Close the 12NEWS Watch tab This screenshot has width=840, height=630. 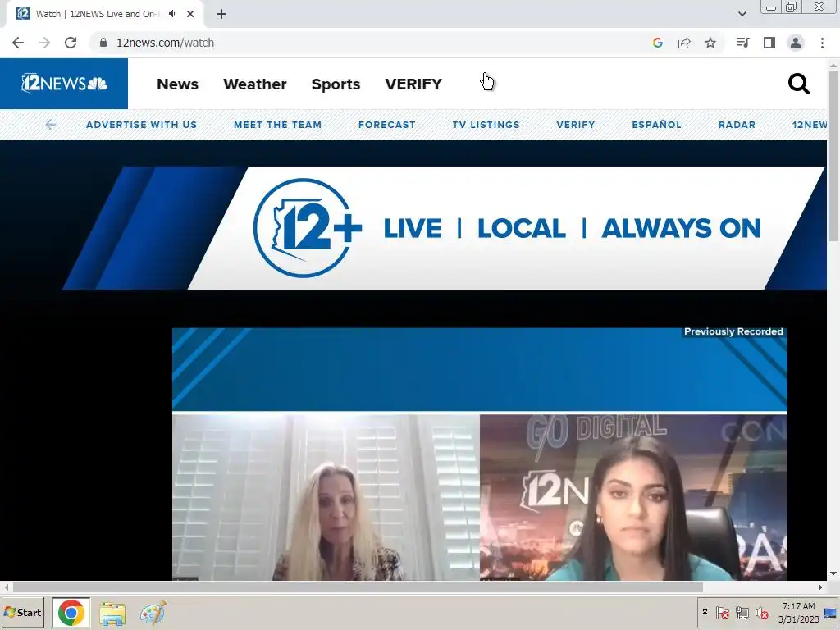click(190, 14)
